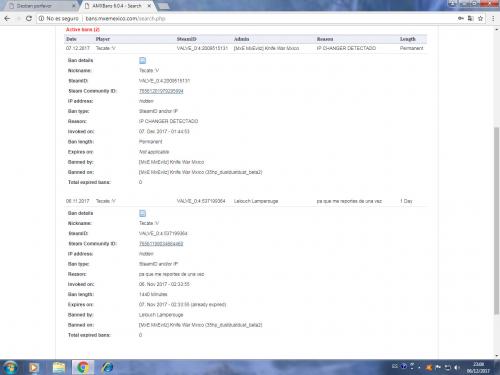Viewport: 500px width, 375px height.
Task: Select the 06.11.2017 ban row date
Action: [78, 201]
